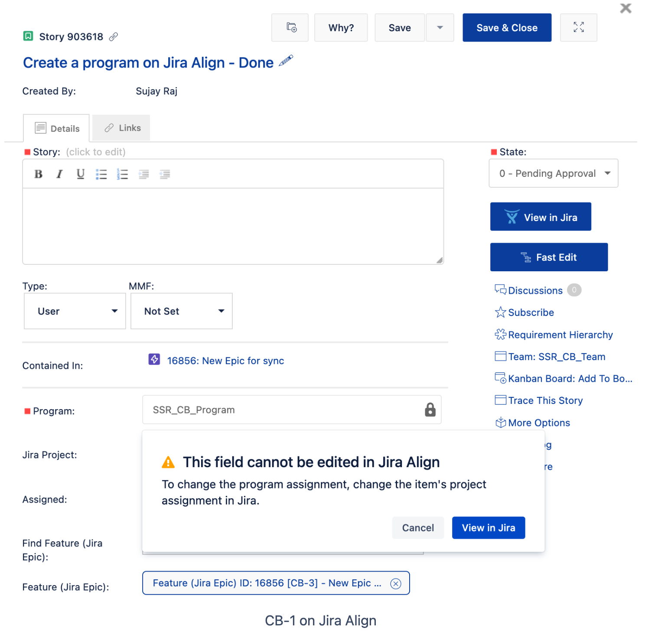Toggle italic formatting in story editor

(59, 174)
